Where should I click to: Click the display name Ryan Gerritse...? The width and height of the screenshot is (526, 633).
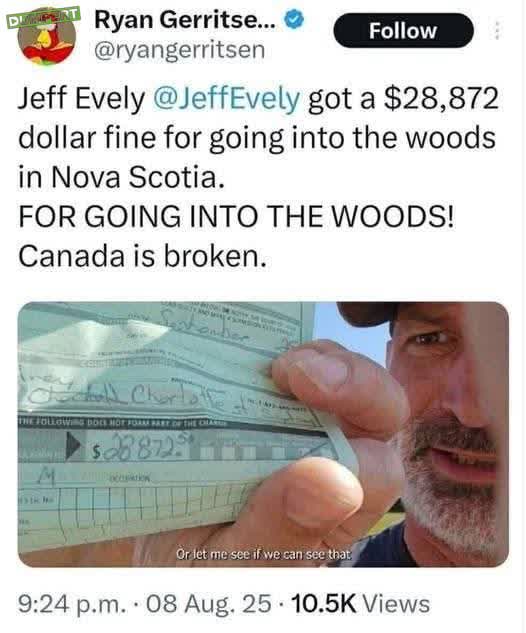pos(185,20)
